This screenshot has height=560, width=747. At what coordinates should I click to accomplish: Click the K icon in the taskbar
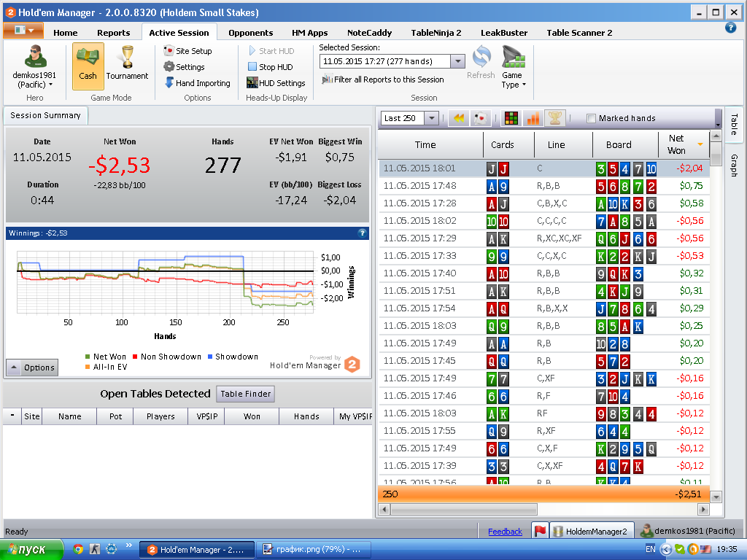click(x=95, y=549)
